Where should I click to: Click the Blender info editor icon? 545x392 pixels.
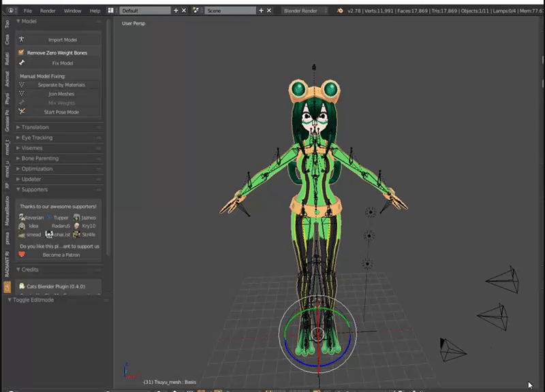point(11,10)
